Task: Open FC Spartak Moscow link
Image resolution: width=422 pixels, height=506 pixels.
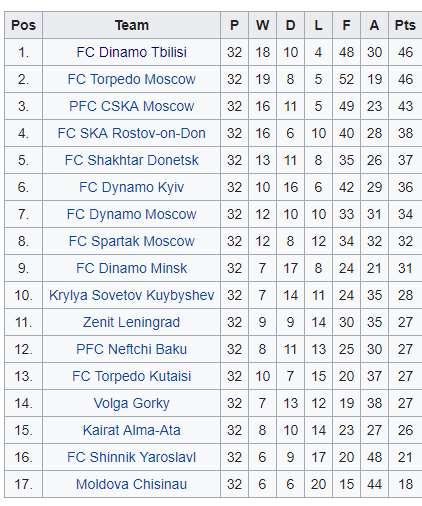Action: pos(131,241)
